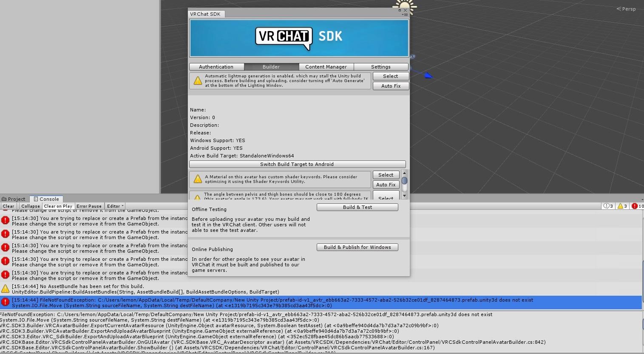This screenshot has height=354, width=644.
Task: Click the VRChat SDK banner logo
Action: pos(299,38)
